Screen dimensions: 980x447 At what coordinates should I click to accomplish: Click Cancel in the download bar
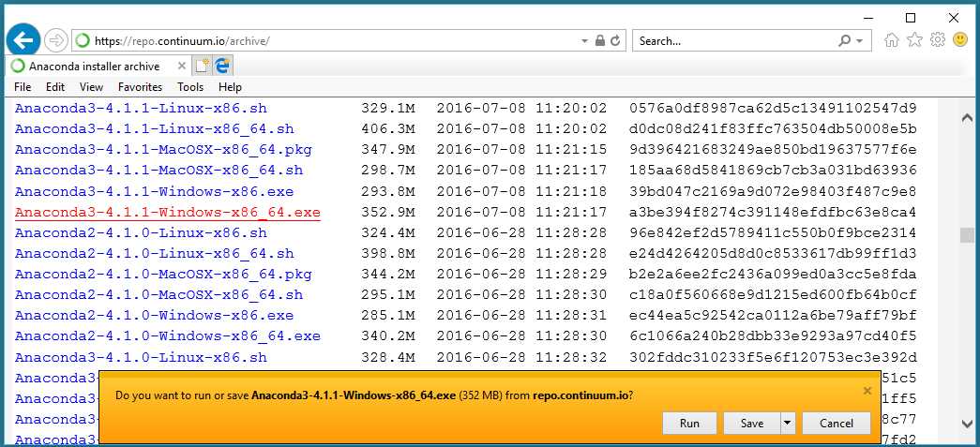pyautogui.click(x=837, y=424)
